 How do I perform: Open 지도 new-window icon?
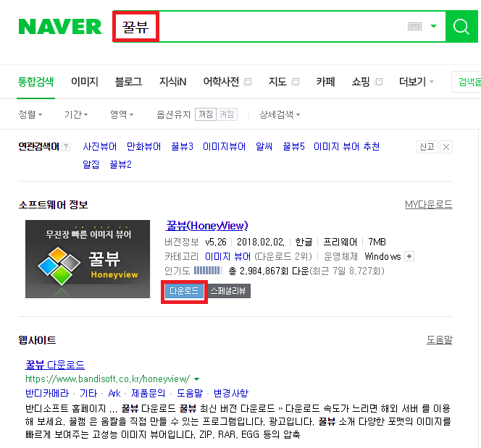(295, 82)
